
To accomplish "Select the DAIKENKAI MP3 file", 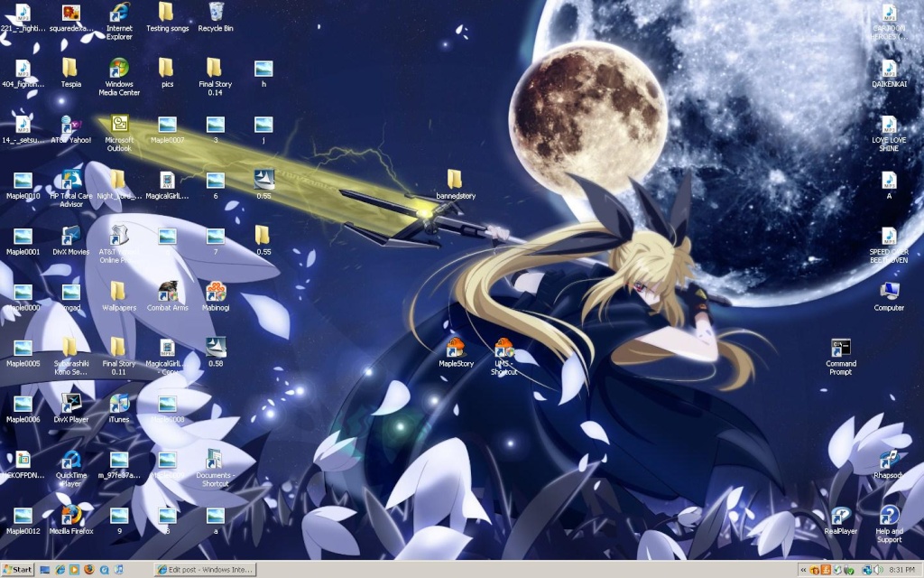I will (x=889, y=73).
